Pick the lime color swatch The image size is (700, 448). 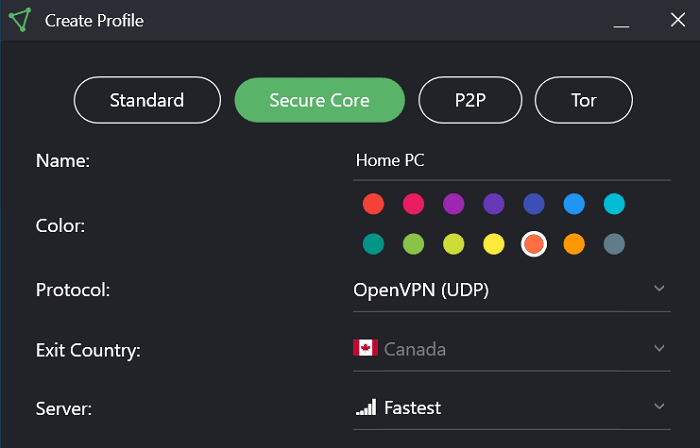pyautogui.click(x=454, y=244)
